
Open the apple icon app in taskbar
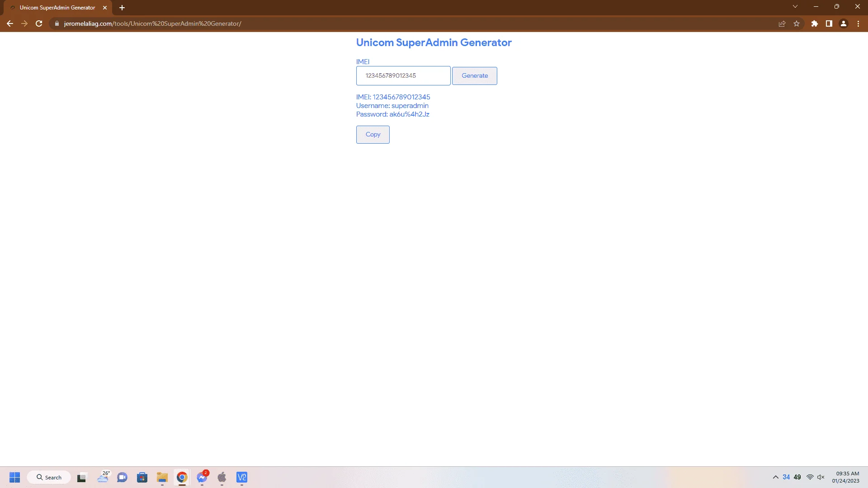222,477
